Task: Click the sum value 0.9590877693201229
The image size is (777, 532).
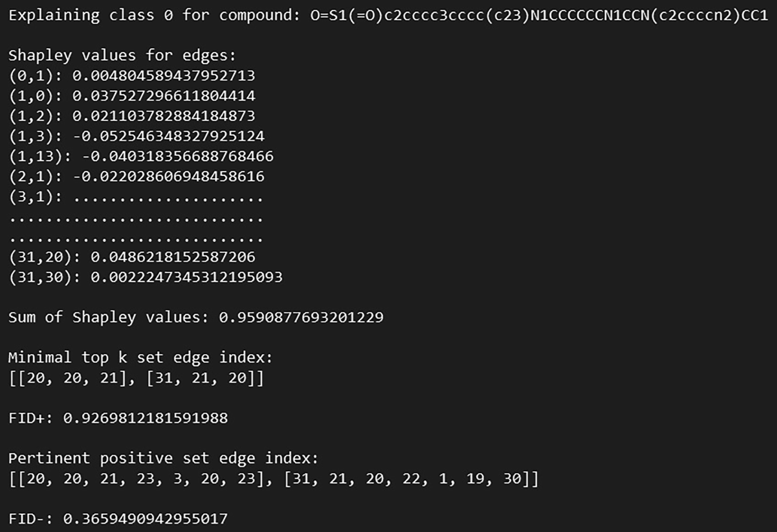Action: click(x=301, y=317)
